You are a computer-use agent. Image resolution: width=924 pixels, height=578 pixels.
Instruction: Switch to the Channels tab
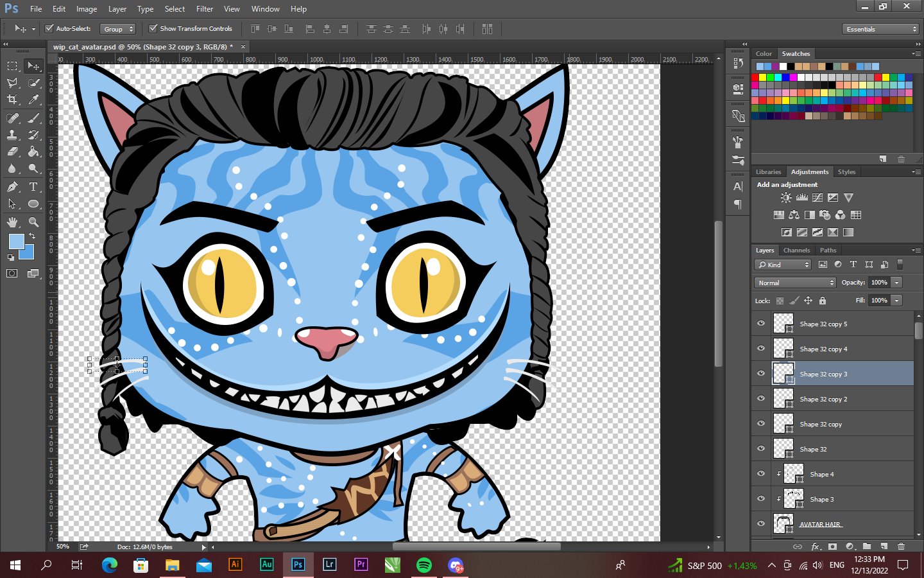[x=796, y=250]
